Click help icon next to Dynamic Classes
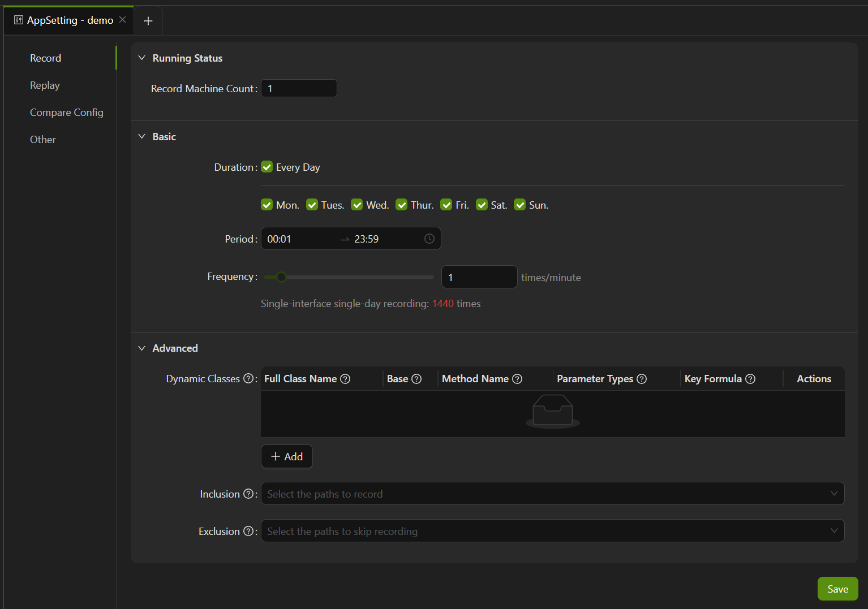 pos(248,379)
